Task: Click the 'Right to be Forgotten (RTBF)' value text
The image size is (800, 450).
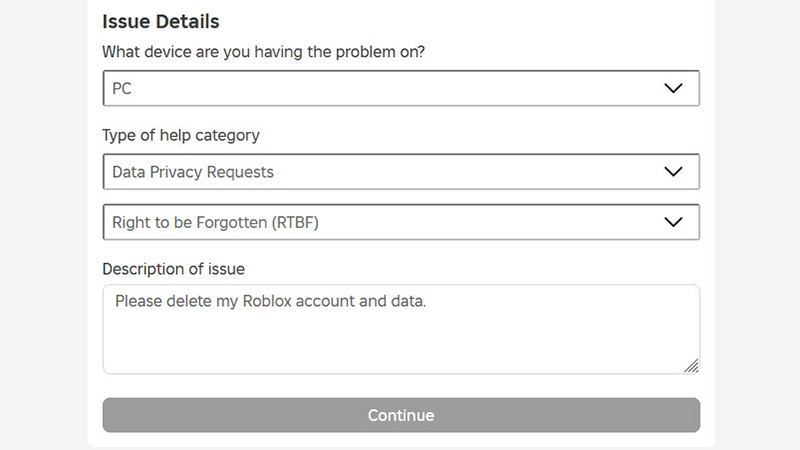Action: 215,222
